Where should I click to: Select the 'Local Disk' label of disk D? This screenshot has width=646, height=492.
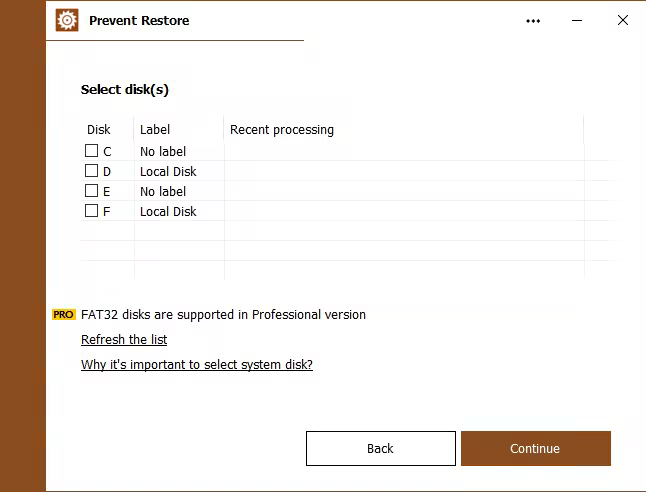tap(168, 172)
